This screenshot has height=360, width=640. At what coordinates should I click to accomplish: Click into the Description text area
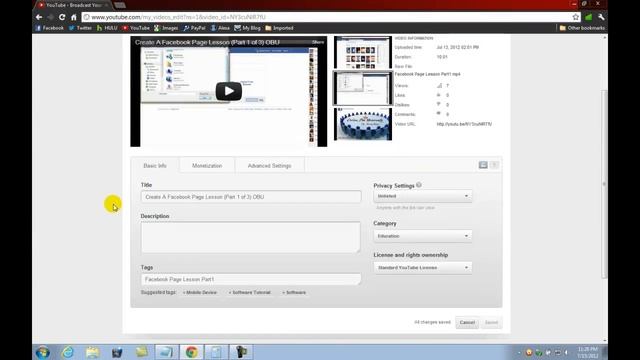point(251,237)
